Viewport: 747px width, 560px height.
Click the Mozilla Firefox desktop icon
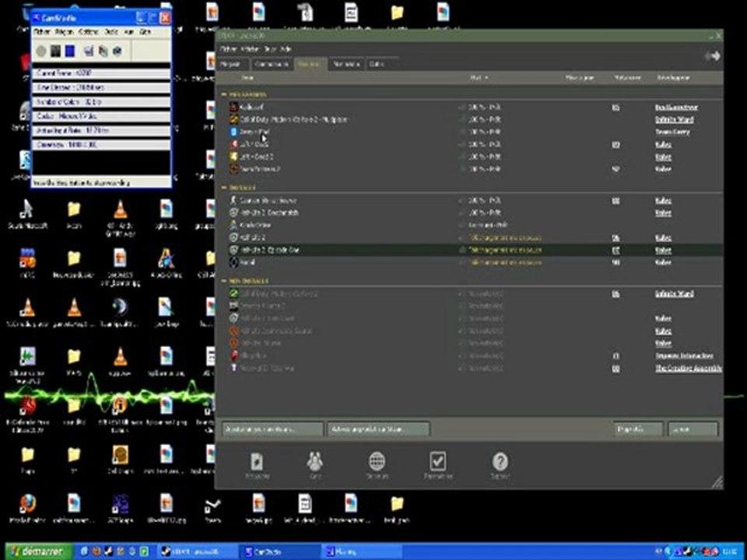tap(28, 503)
